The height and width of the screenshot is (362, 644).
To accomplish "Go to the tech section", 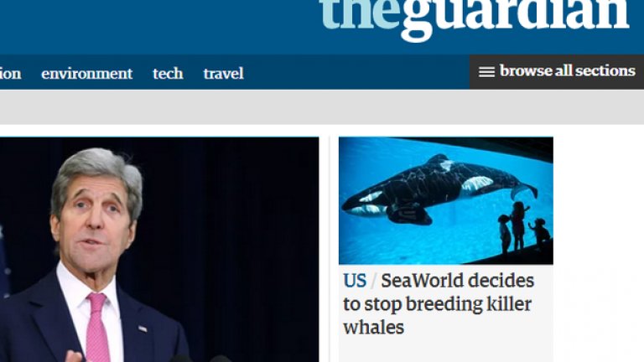I will [x=168, y=74].
